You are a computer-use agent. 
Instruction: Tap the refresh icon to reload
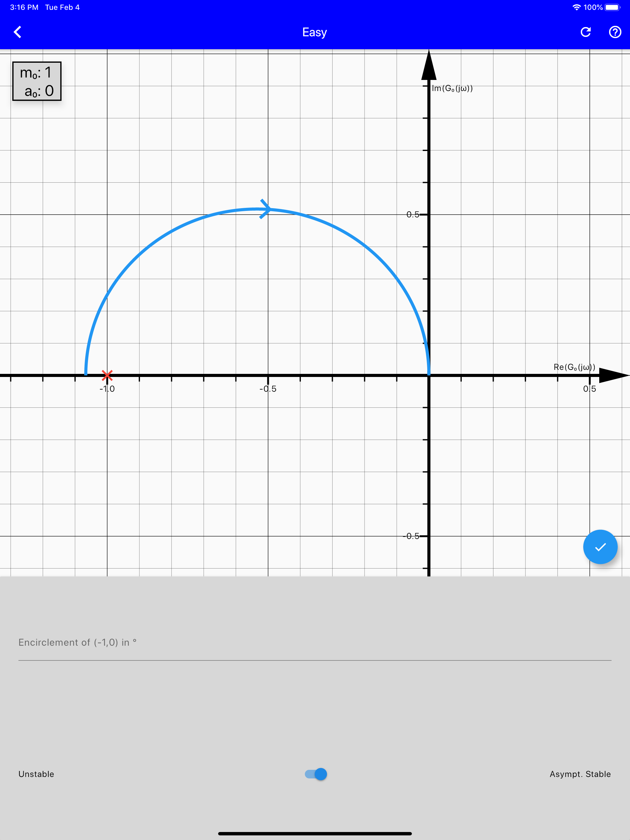[x=585, y=32]
